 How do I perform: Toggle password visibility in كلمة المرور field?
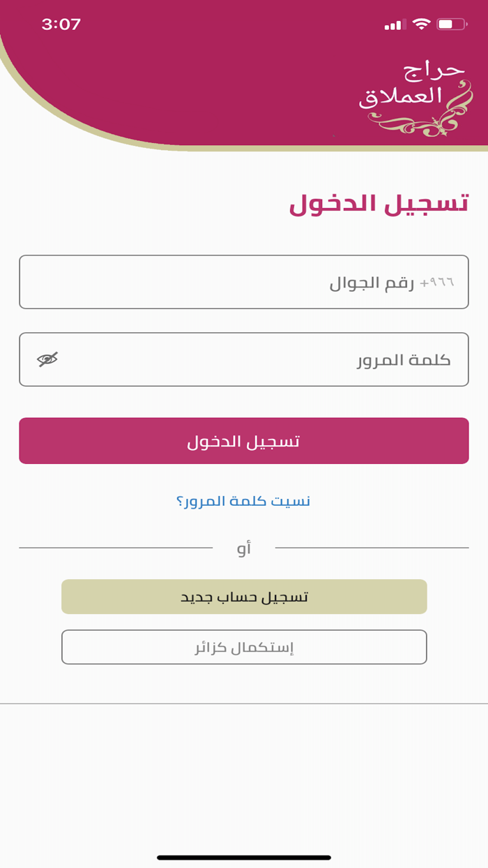pos(47,359)
